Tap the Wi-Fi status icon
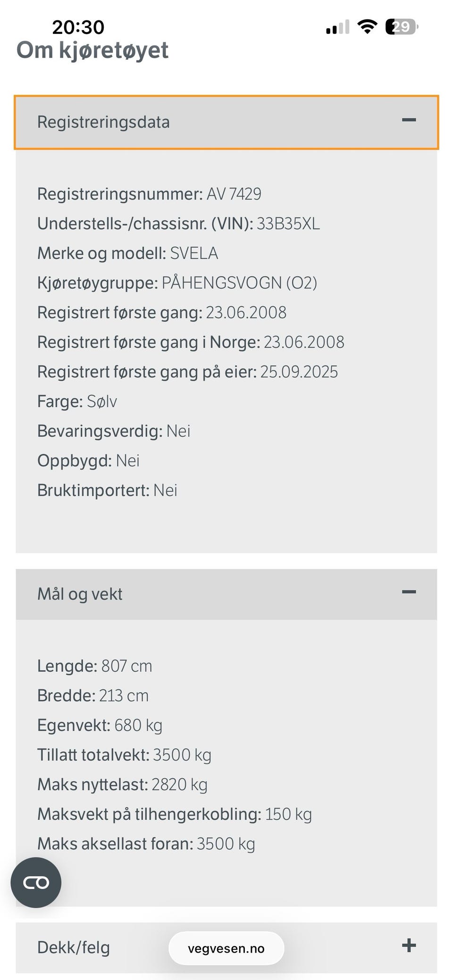 367,27
